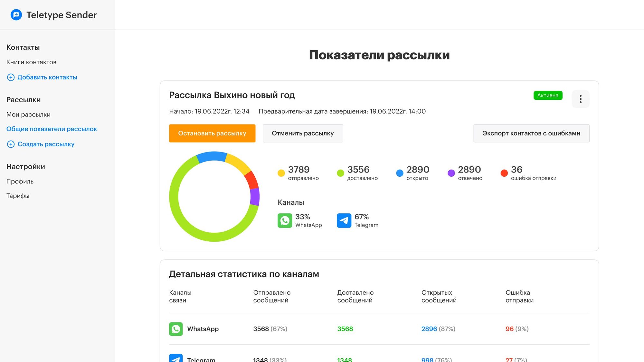The image size is (644, 362).
Task: Click the purple dot beside 2890 отвечено
Action: pos(451,173)
